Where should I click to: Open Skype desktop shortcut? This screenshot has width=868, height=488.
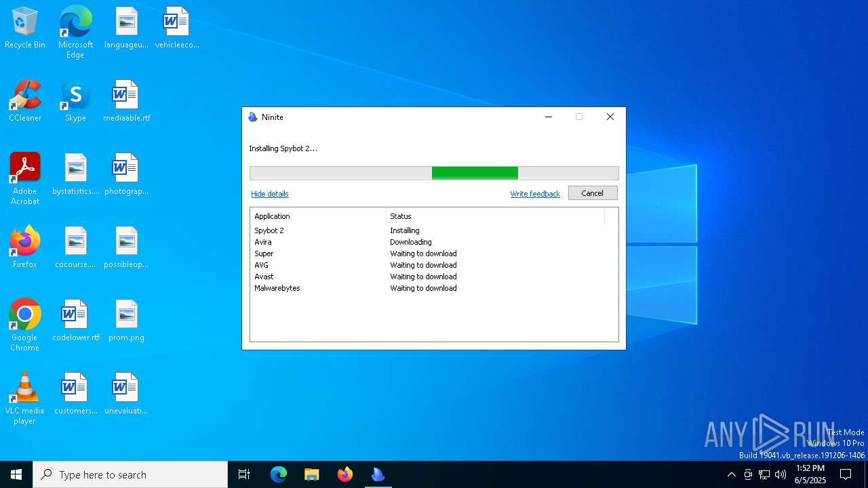coord(75,102)
